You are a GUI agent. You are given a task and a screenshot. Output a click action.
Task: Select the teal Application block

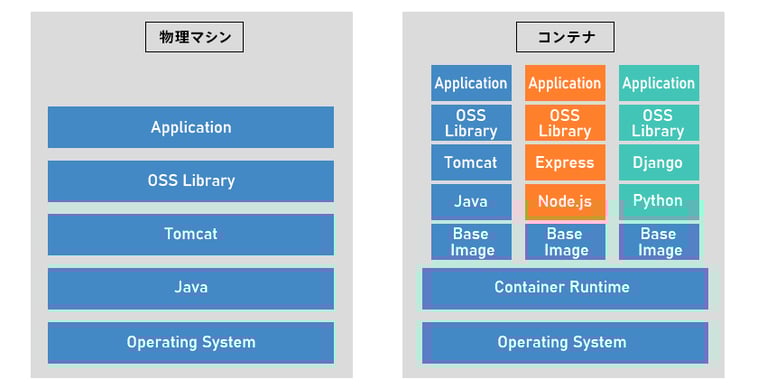click(x=659, y=83)
